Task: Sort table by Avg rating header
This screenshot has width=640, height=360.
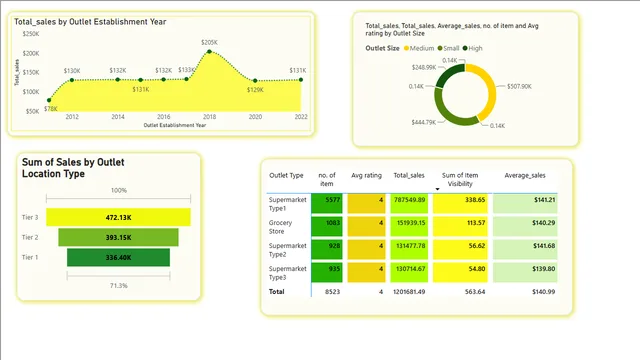Action: (x=366, y=176)
